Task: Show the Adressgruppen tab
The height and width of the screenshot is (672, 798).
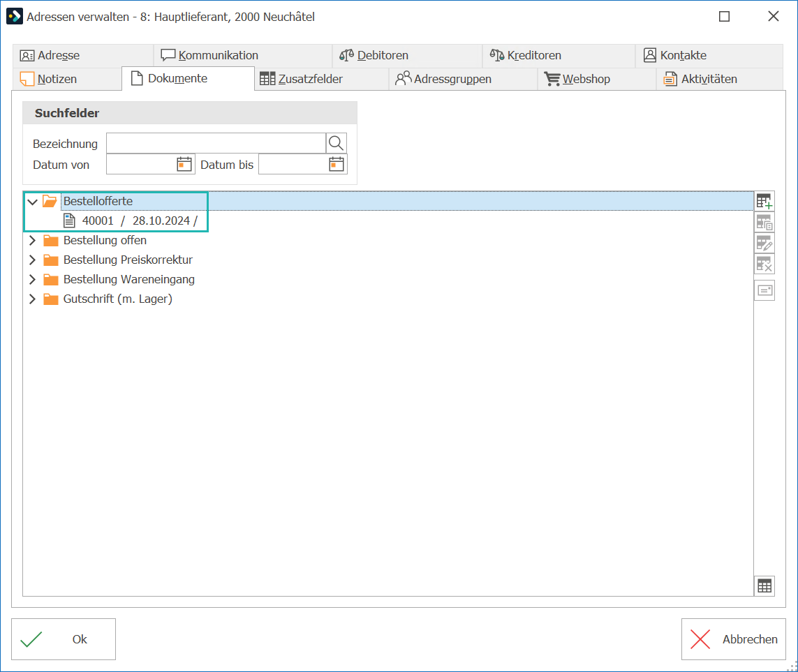Action: pos(463,80)
